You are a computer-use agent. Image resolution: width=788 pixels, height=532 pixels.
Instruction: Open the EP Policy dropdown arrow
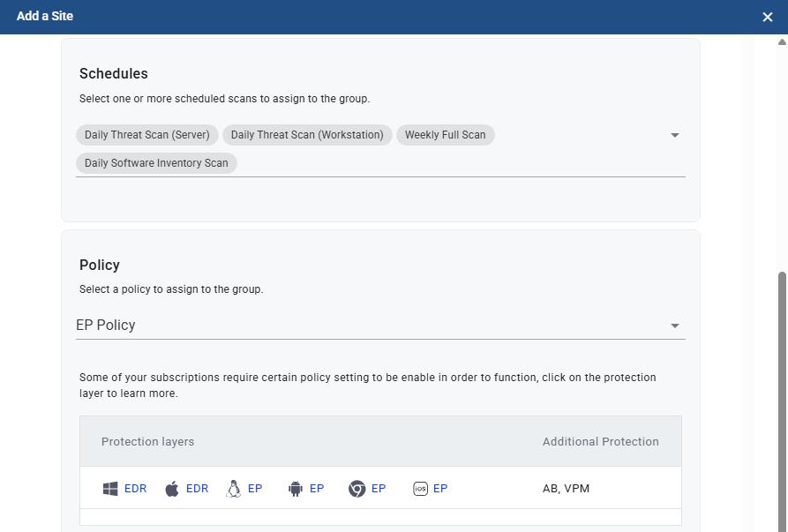675,326
